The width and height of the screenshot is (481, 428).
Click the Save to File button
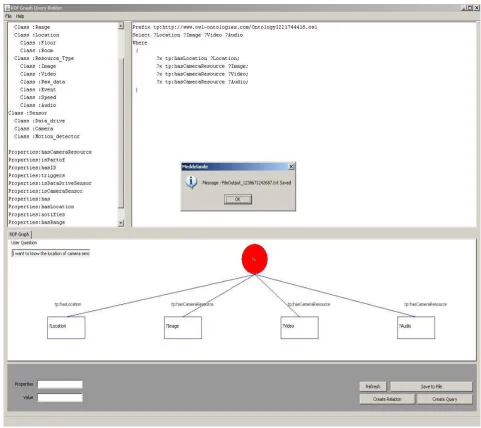tap(431, 386)
